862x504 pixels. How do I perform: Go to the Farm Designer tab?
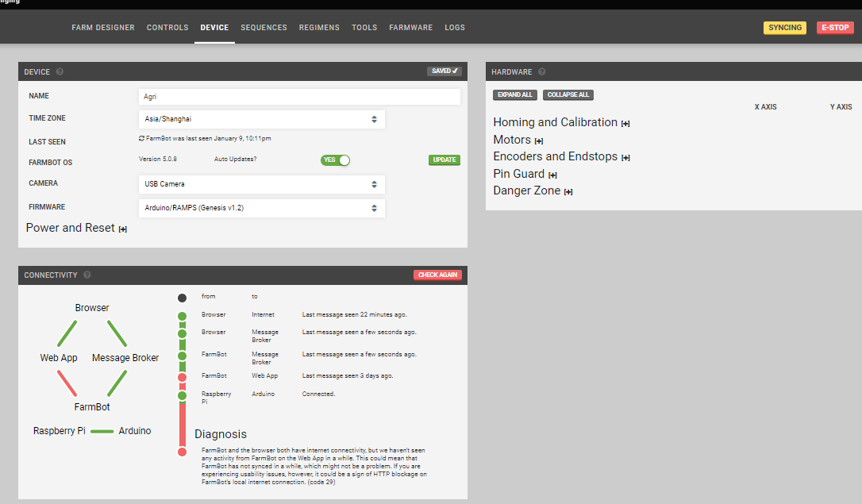click(x=102, y=28)
